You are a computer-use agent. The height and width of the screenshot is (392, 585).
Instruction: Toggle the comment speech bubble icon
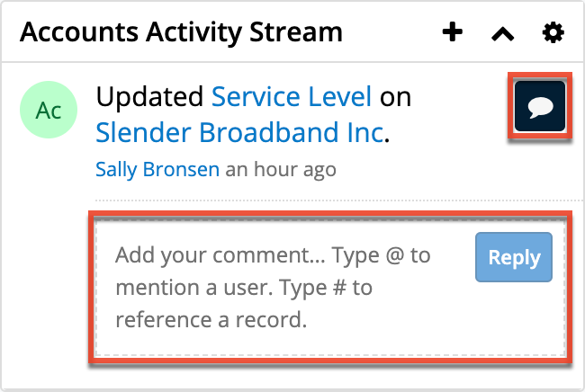coord(540,109)
